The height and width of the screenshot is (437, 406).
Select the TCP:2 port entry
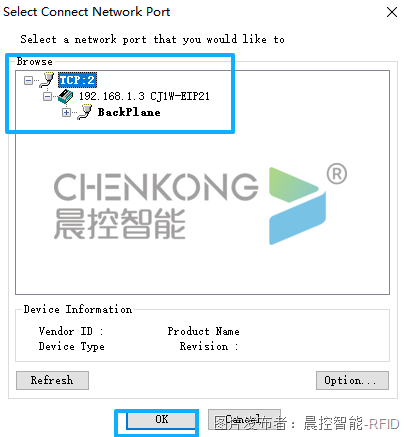click(x=77, y=80)
